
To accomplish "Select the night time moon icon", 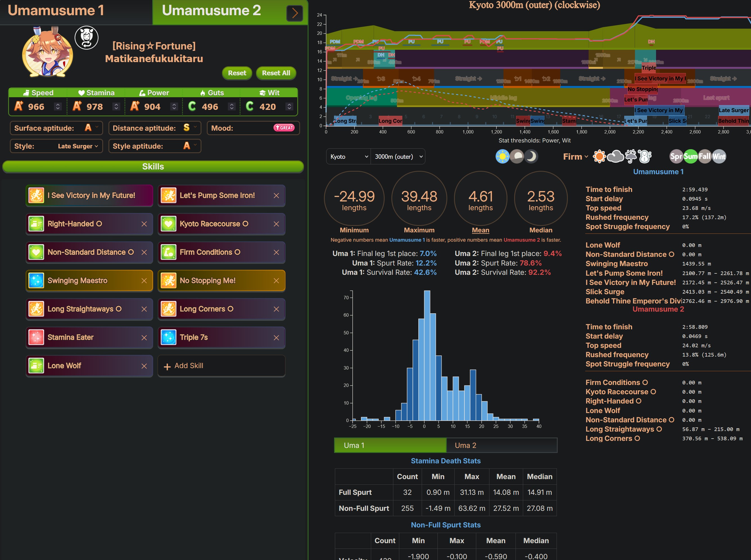I will click(531, 157).
